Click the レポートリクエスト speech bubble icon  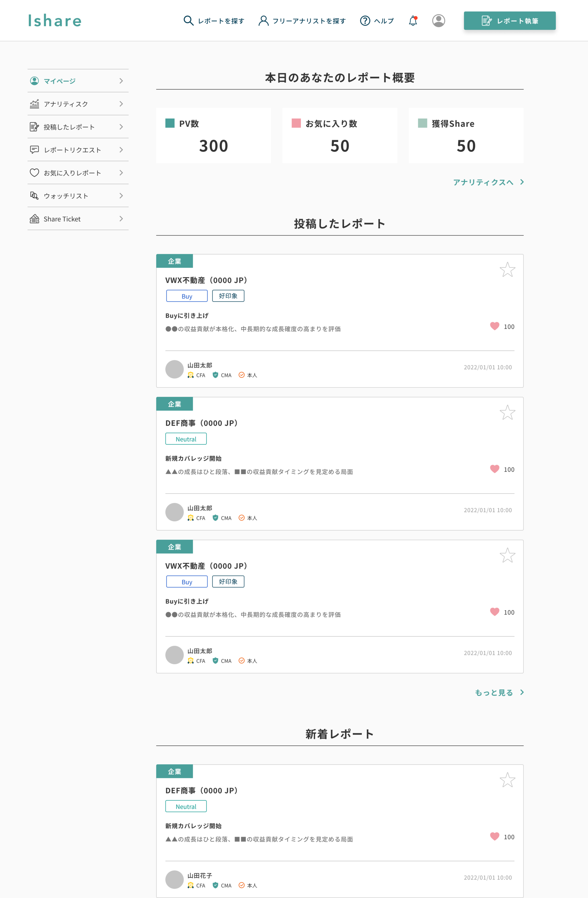pyautogui.click(x=34, y=150)
